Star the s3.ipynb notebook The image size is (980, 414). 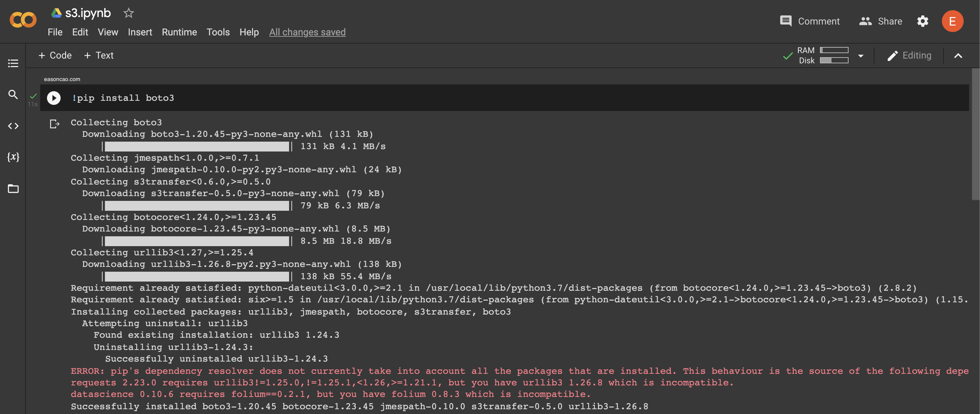pyautogui.click(x=129, y=13)
